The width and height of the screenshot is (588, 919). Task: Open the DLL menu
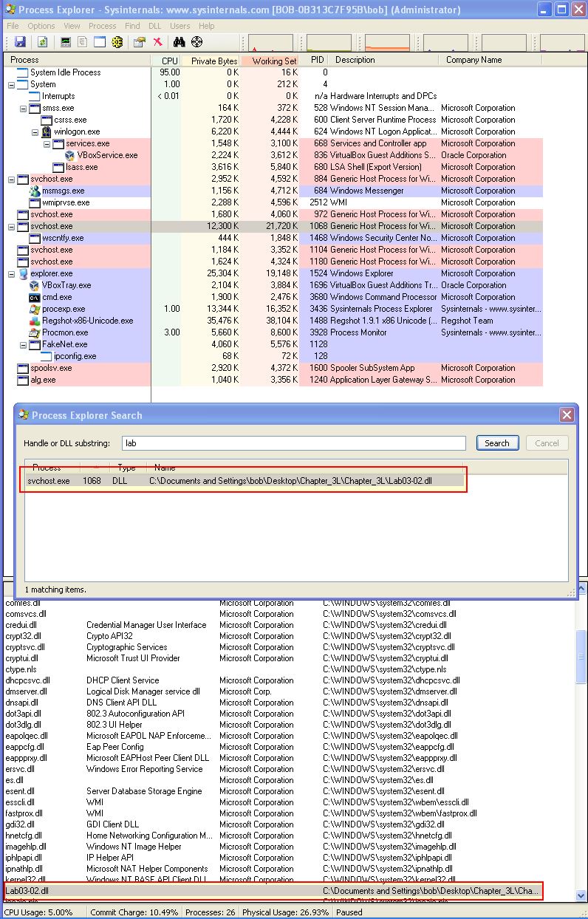pos(154,26)
